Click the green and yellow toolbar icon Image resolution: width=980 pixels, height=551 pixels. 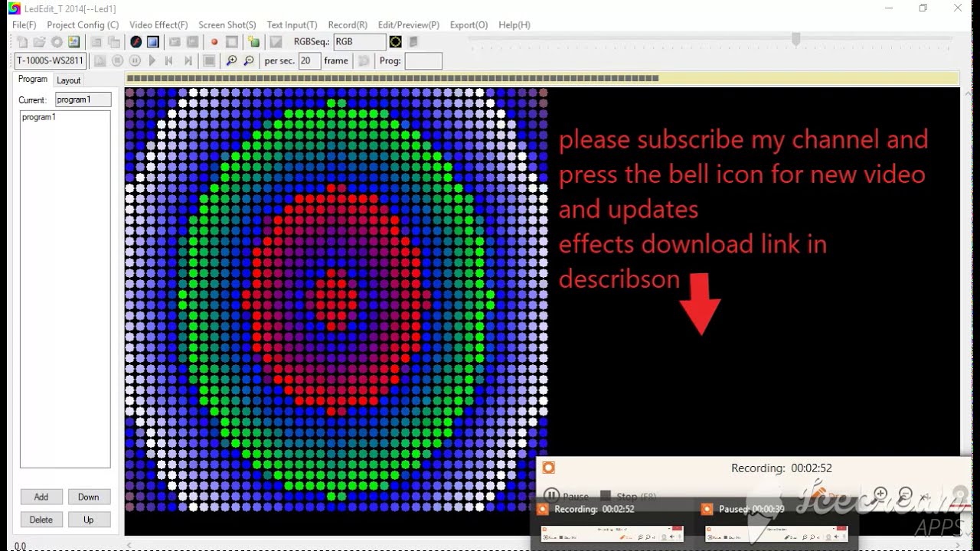[x=254, y=42]
